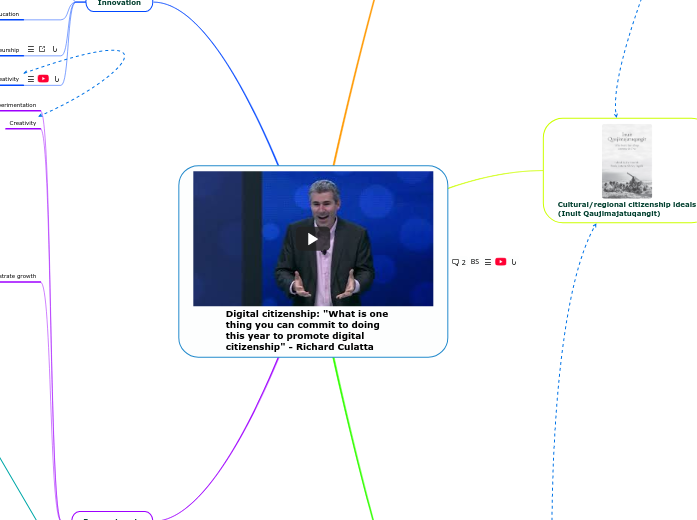
Task: Open notes icon on the creativity topic with YouTube
Action: [31, 79]
